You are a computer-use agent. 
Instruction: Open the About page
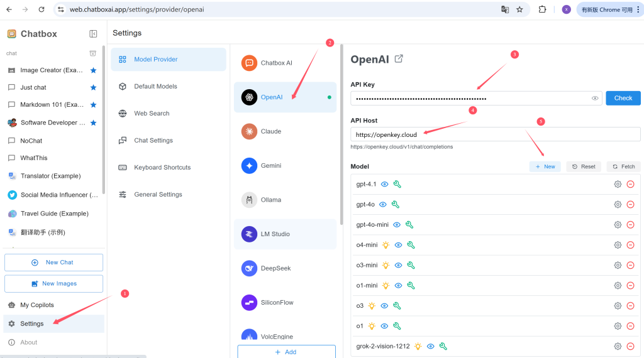point(53,342)
